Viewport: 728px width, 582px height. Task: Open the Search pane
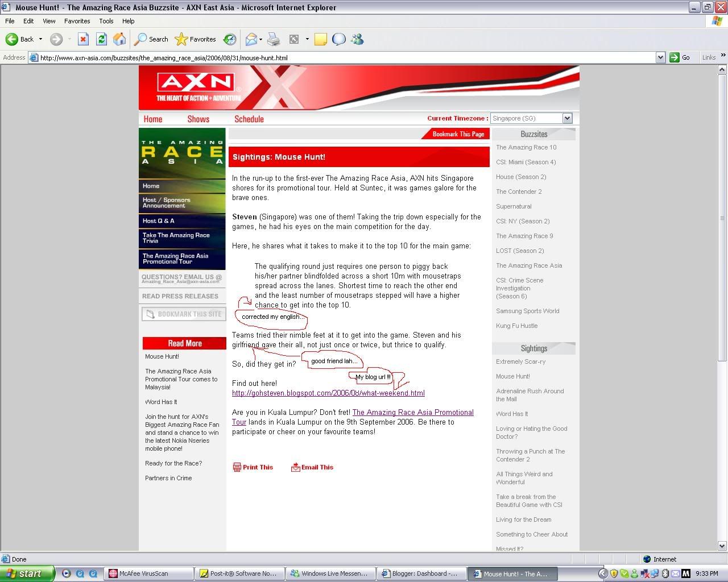(151, 39)
